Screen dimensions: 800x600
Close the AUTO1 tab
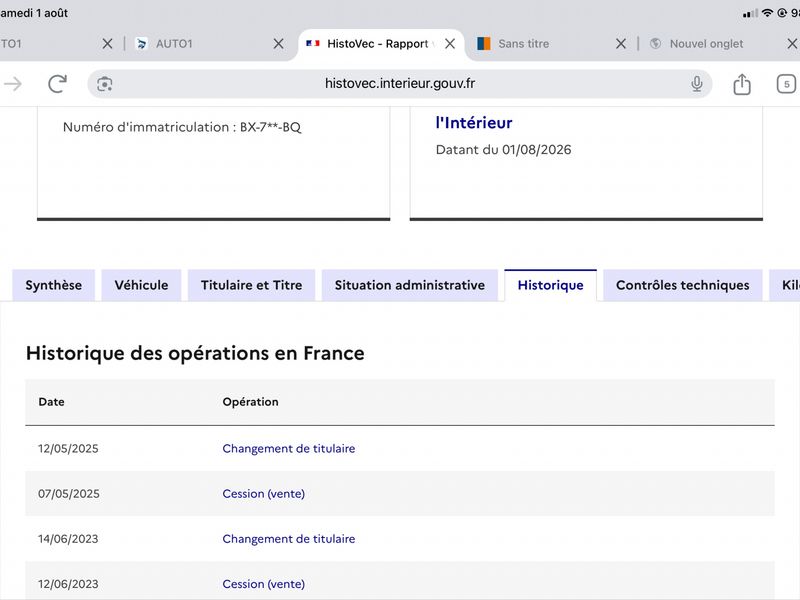pyautogui.click(x=278, y=44)
